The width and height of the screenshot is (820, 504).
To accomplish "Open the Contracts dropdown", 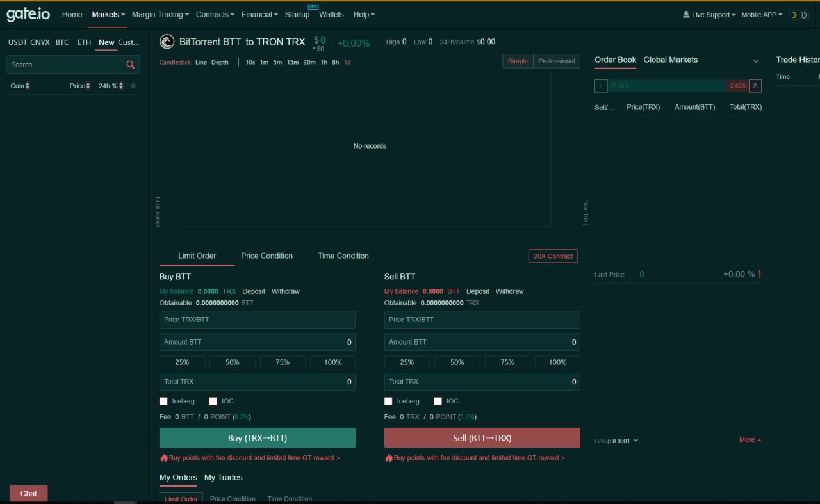I will pos(215,14).
